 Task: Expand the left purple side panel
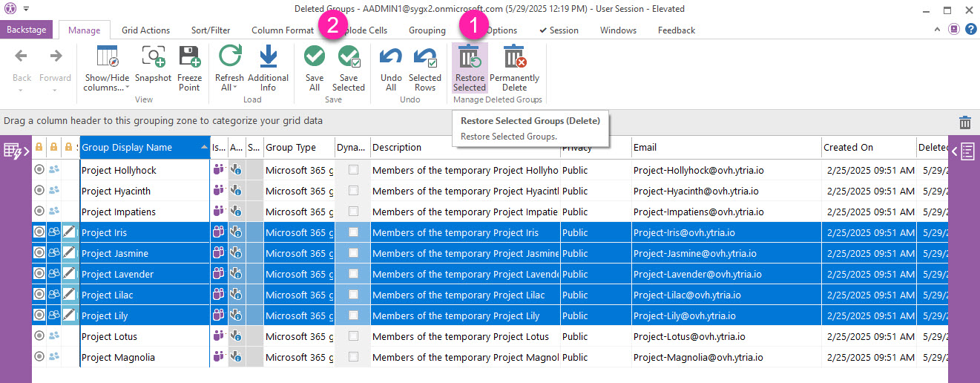click(16, 151)
